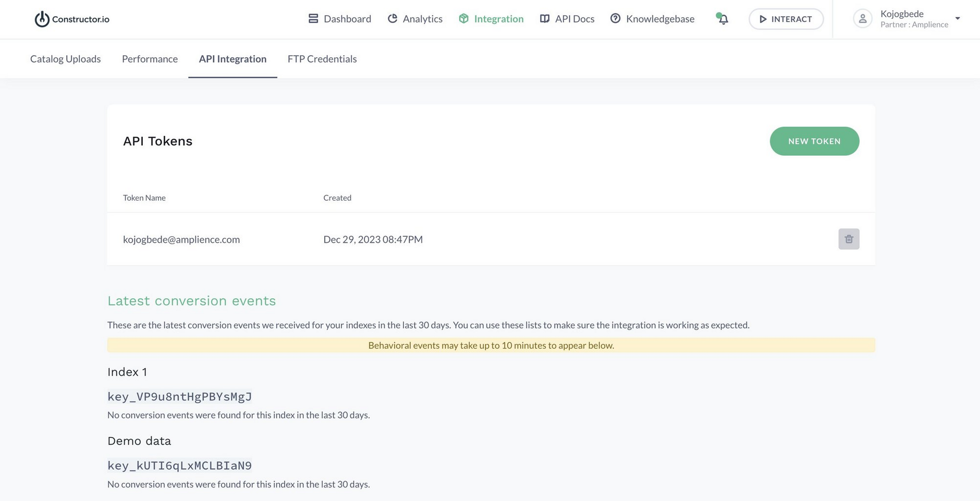Image resolution: width=980 pixels, height=501 pixels.
Task: Expand the Kojogbede account dropdown arrow
Action: [958, 19]
